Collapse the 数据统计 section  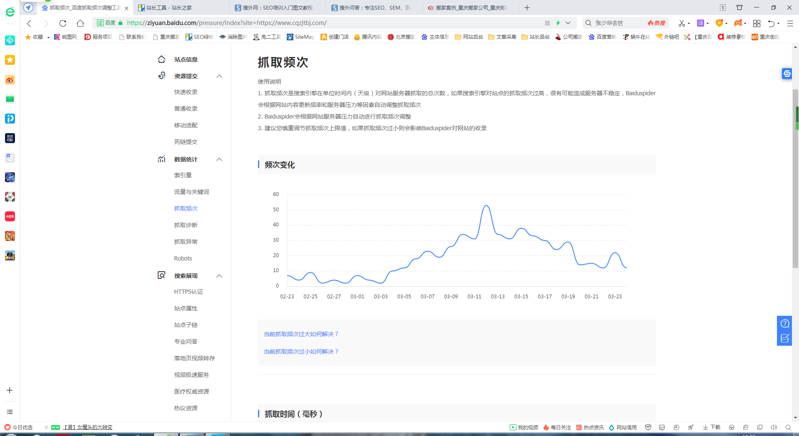[x=219, y=159]
